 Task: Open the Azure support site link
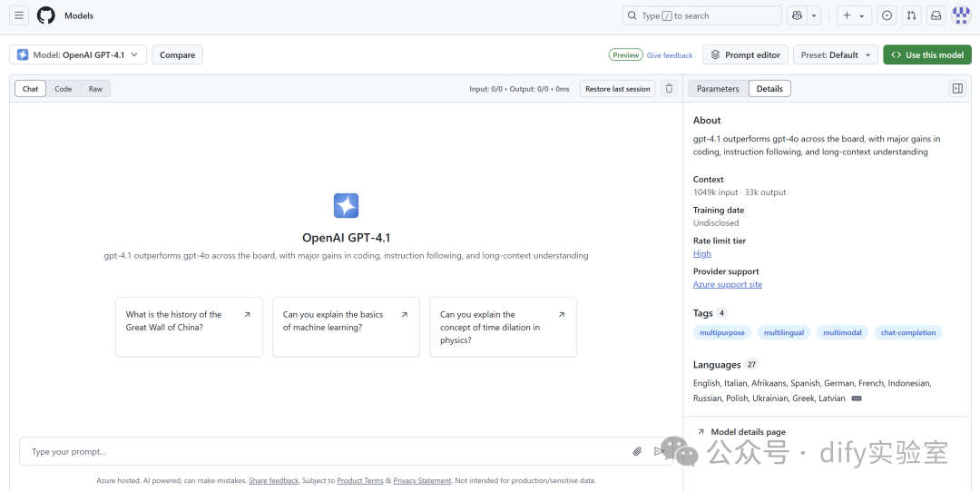pos(728,285)
